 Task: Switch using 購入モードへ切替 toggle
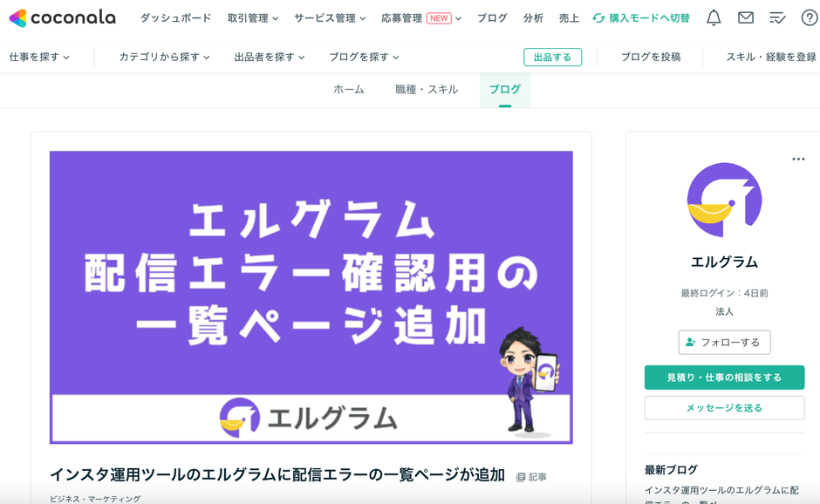[x=640, y=17]
